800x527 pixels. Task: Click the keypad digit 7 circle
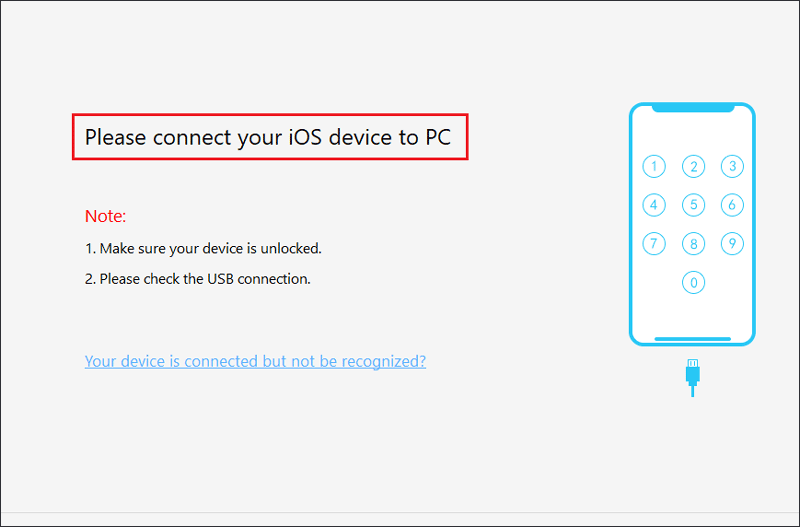[654, 244]
